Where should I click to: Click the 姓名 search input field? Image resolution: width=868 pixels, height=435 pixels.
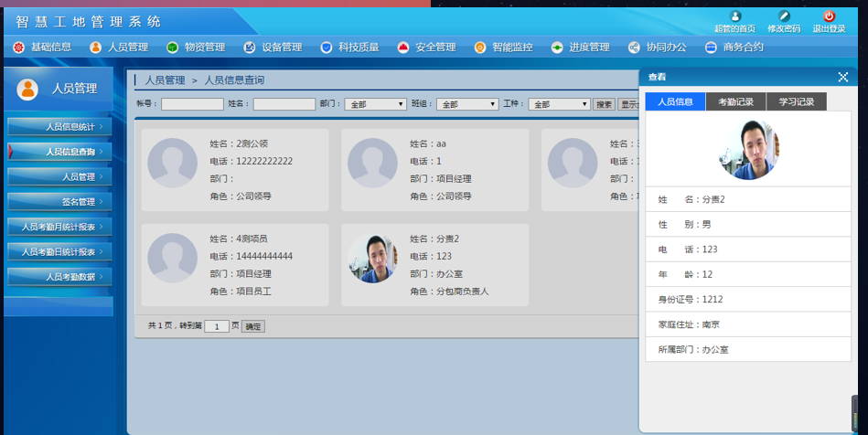coord(284,104)
